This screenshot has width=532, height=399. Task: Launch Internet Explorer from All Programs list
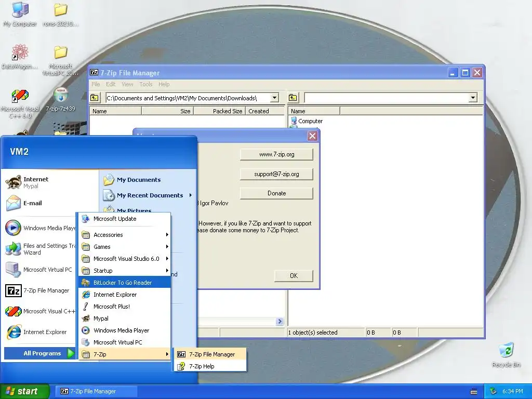pos(125,295)
